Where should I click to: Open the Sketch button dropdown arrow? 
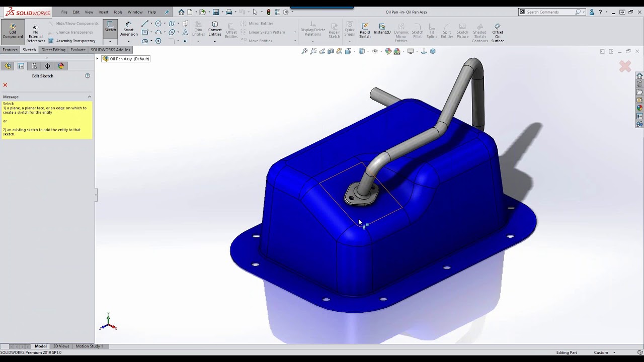110,41
